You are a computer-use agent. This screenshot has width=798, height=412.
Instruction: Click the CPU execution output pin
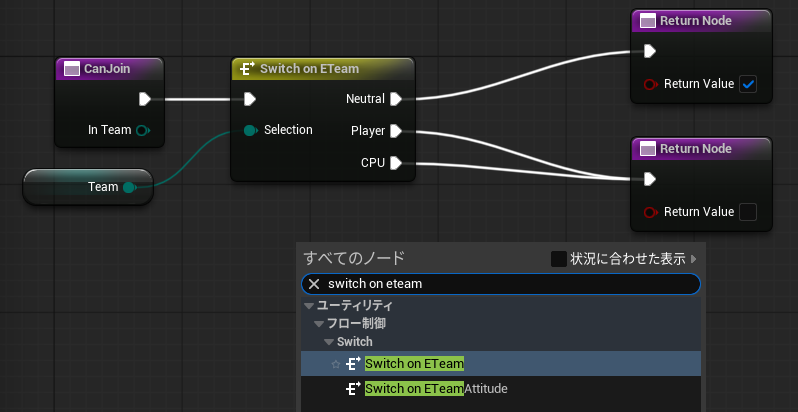coord(396,163)
